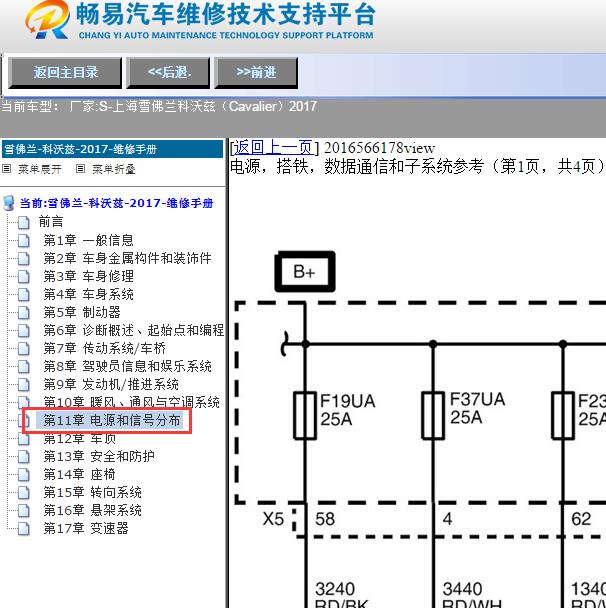Open 第9章 发动机/推进系统
Viewport: 606px width, 608px height.
[x=111, y=384]
